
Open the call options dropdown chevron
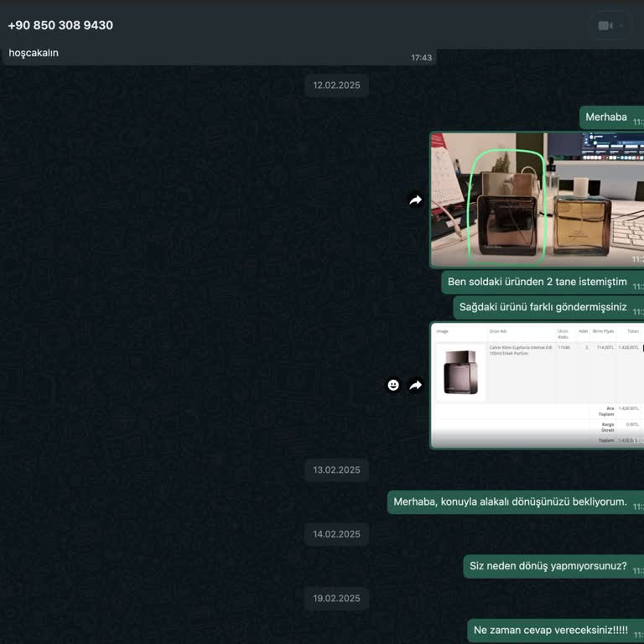click(x=621, y=25)
